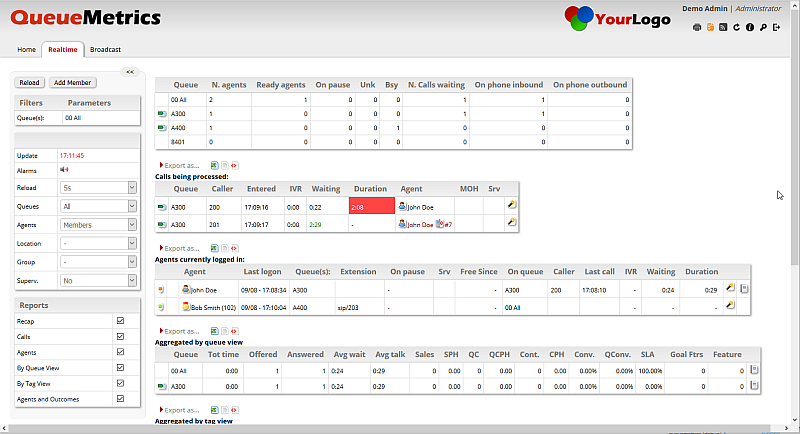Click the print icon in header
Image resolution: width=800 pixels, height=434 pixels.
[x=697, y=27]
